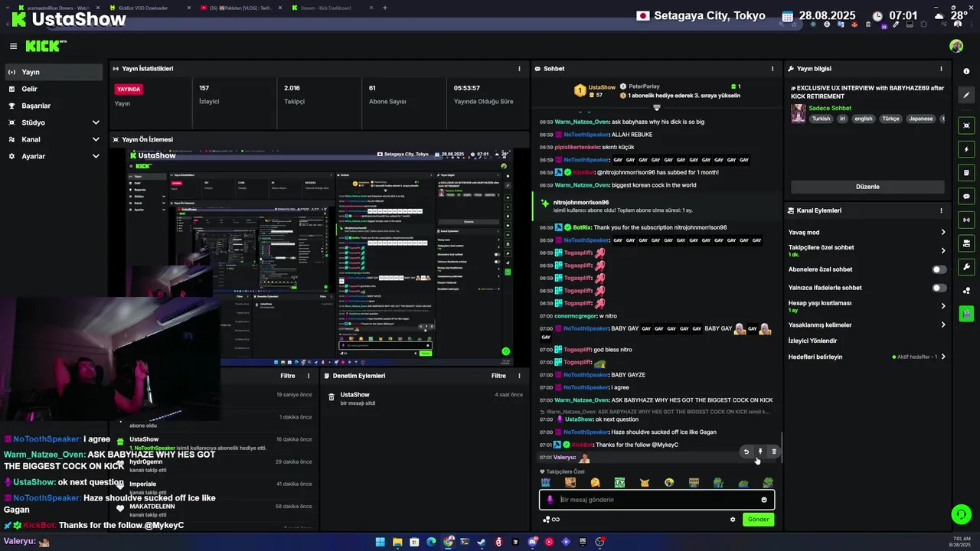Open profile avatar at top right
980x551 pixels.
[x=956, y=46]
